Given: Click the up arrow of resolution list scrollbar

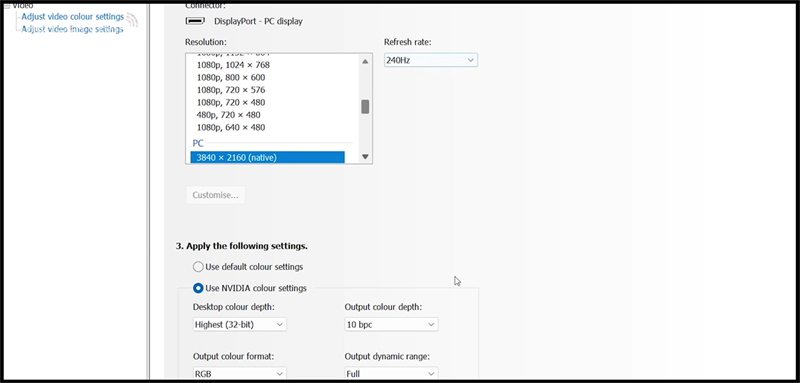Looking at the screenshot, I should [365, 62].
